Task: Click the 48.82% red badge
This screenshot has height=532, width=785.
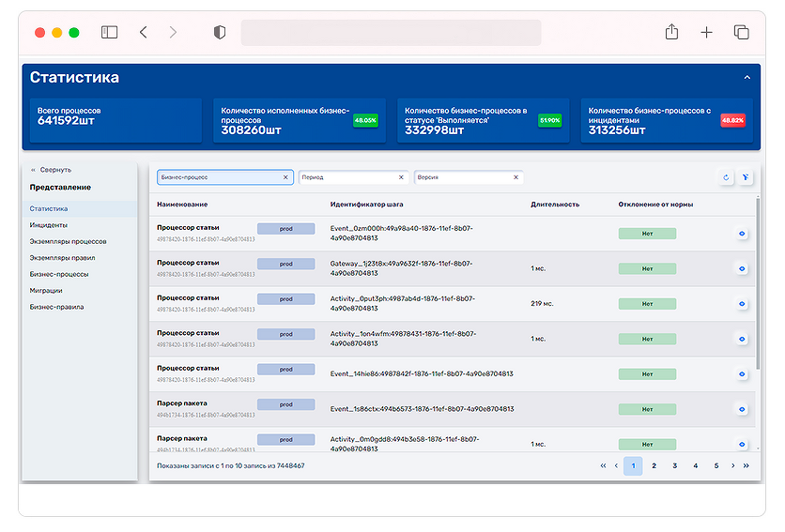Action: 733,120
